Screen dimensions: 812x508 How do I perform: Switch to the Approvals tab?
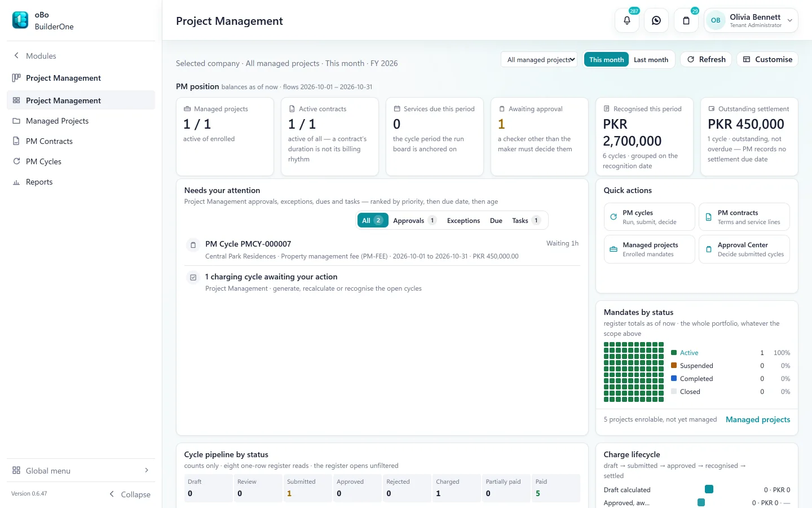[x=414, y=220]
